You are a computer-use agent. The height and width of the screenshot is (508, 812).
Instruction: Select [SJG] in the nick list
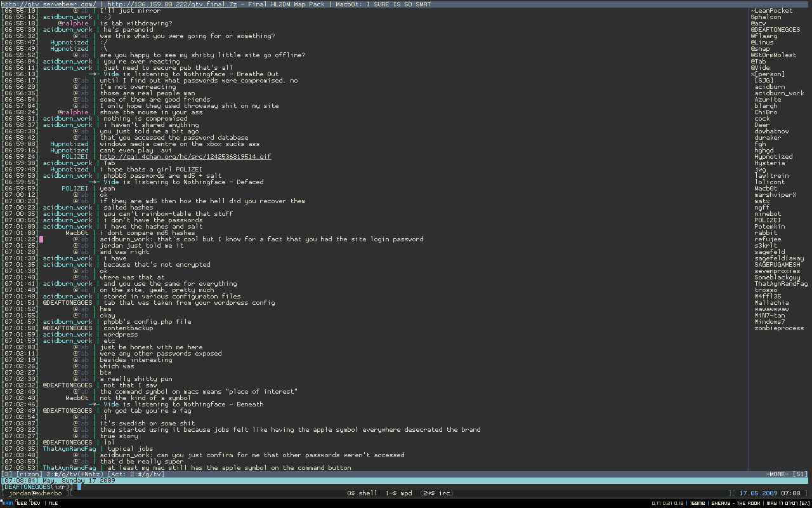point(764,81)
